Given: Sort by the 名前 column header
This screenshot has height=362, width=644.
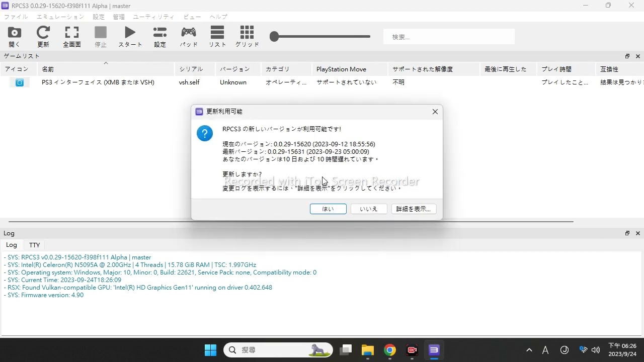Looking at the screenshot, I should [106, 69].
